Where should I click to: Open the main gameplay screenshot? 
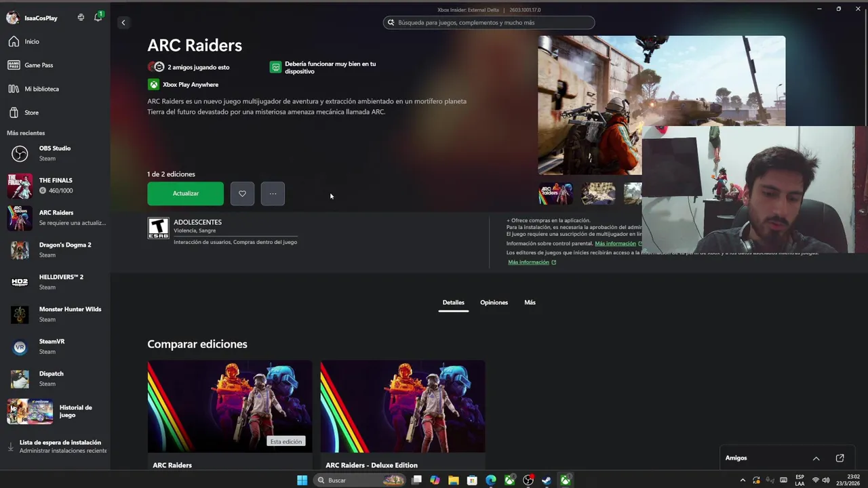590,105
